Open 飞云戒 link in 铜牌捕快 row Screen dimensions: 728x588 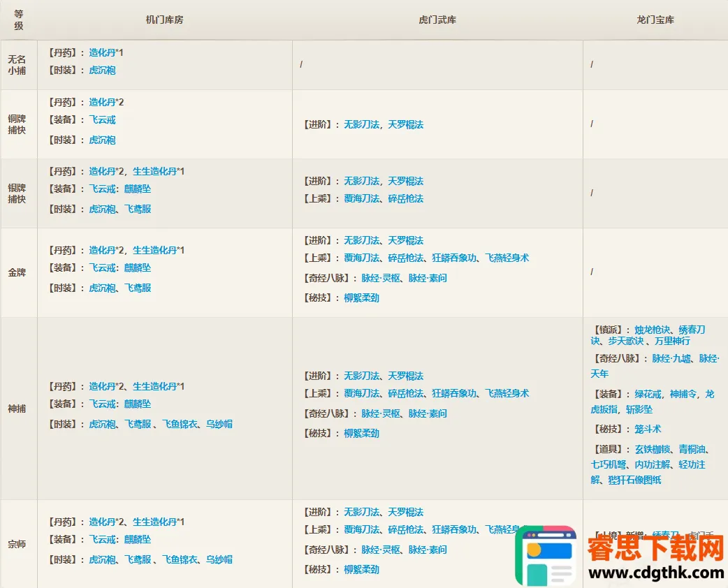(102, 120)
